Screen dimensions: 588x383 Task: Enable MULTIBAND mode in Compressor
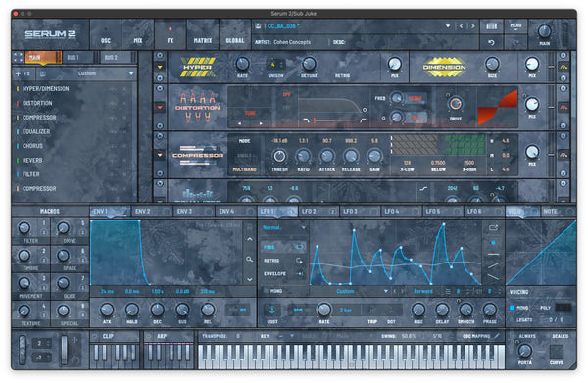244,169
